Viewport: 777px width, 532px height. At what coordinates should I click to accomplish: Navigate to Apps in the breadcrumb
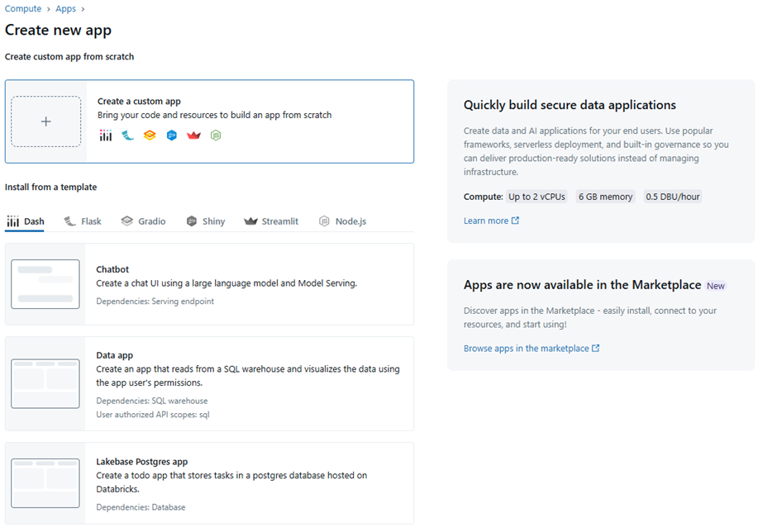[x=65, y=9]
